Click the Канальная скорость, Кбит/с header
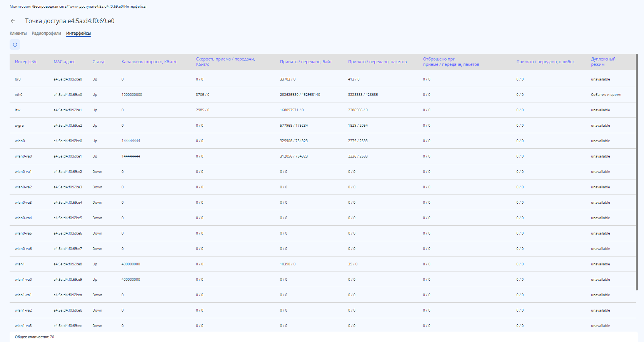 click(149, 62)
